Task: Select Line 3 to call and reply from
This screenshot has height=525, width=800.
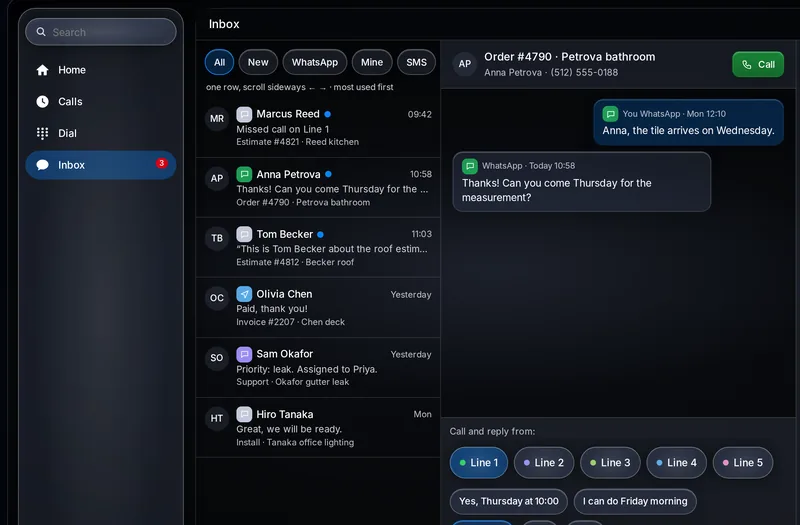Action: pyautogui.click(x=610, y=463)
